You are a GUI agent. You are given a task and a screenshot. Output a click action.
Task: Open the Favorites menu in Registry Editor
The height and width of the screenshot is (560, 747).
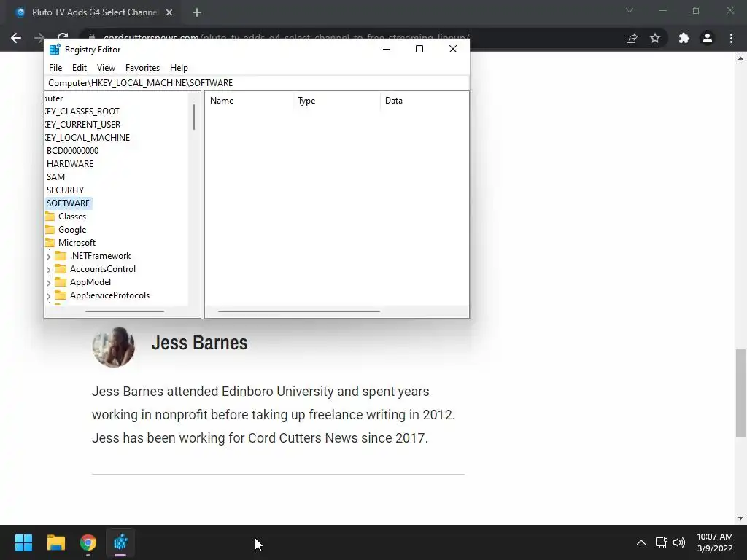pos(142,68)
